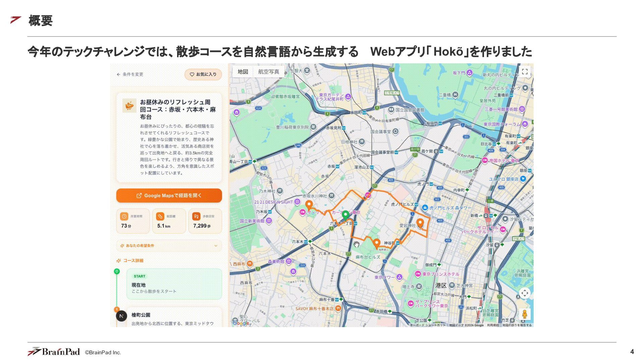The width and height of the screenshot is (644, 362).
Task: Click the 豊川稲荷東京別院 temple icon
Action: tap(313, 127)
